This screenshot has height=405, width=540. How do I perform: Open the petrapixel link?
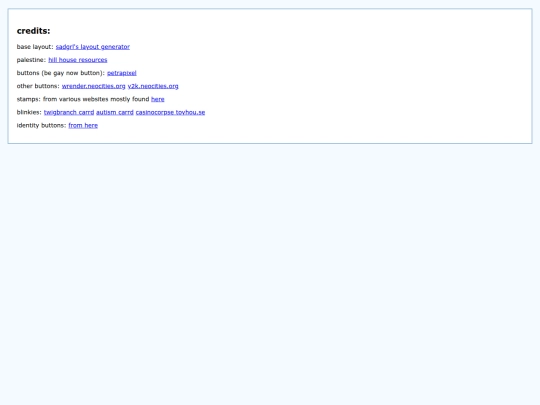[122, 73]
